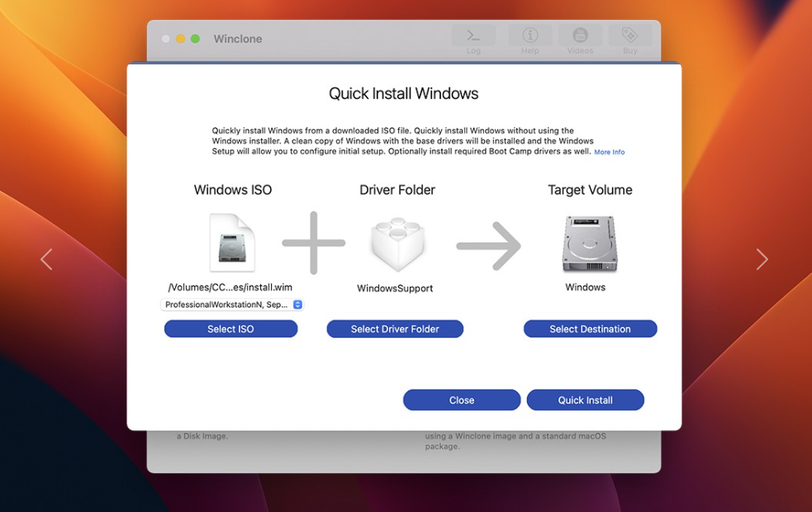
Task: Open the Log toolbar icon
Action: point(473,37)
